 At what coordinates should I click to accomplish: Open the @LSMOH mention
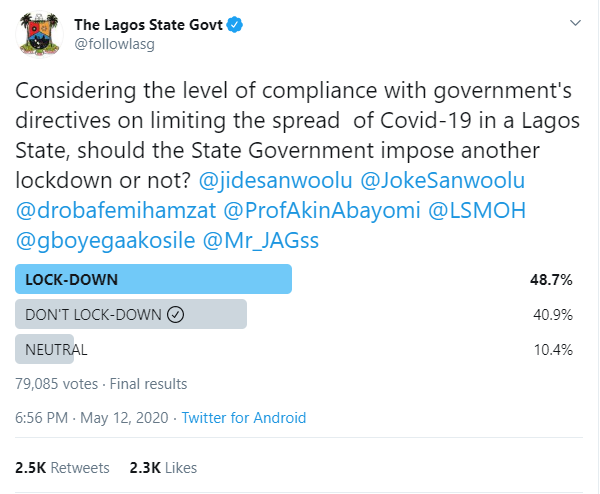(x=477, y=210)
